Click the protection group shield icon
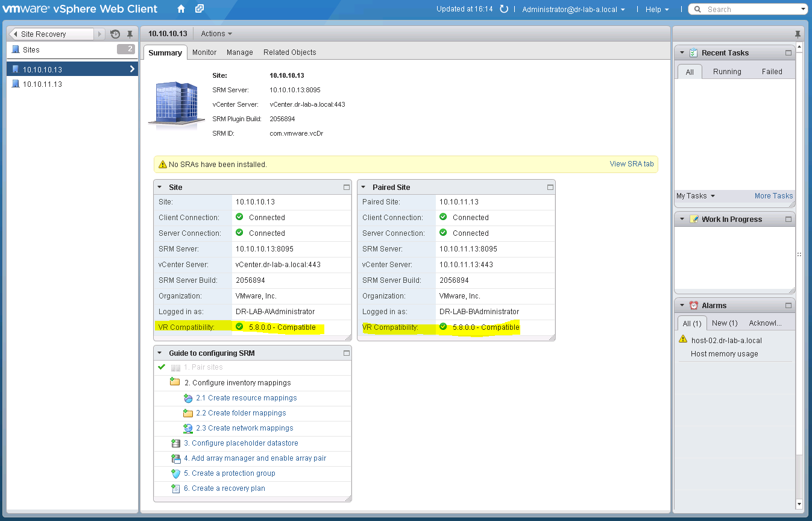The image size is (812, 521). (x=176, y=473)
